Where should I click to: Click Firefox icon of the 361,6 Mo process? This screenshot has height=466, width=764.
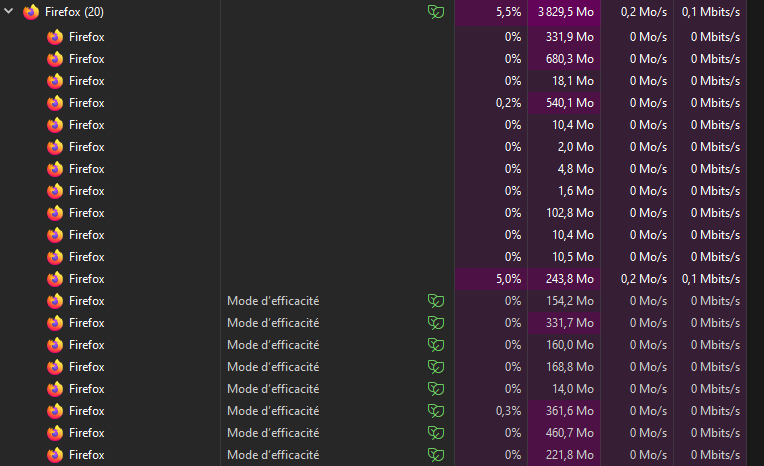tap(55, 411)
